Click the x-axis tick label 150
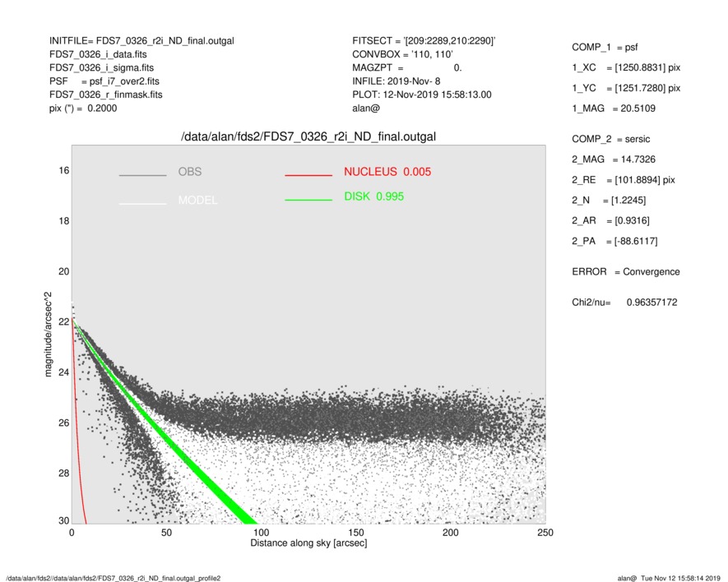Image resolution: width=728 pixels, height=582 pixels. coord(356,533)
